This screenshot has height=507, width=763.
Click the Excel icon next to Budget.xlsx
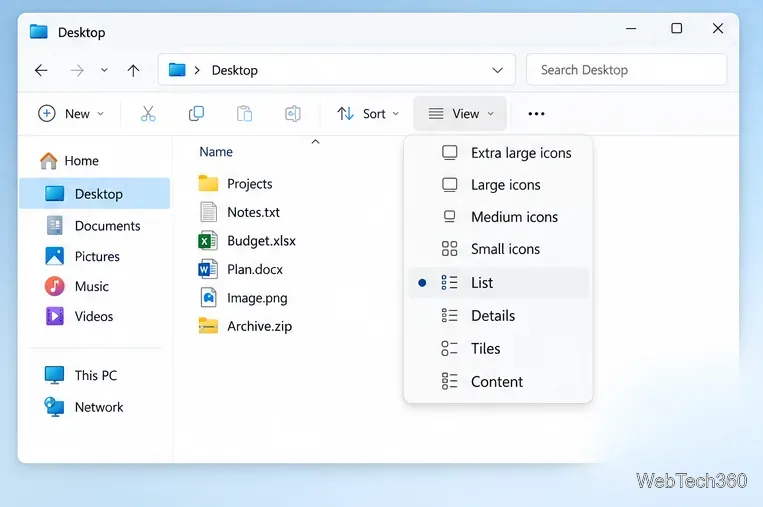tap(208, 241)
